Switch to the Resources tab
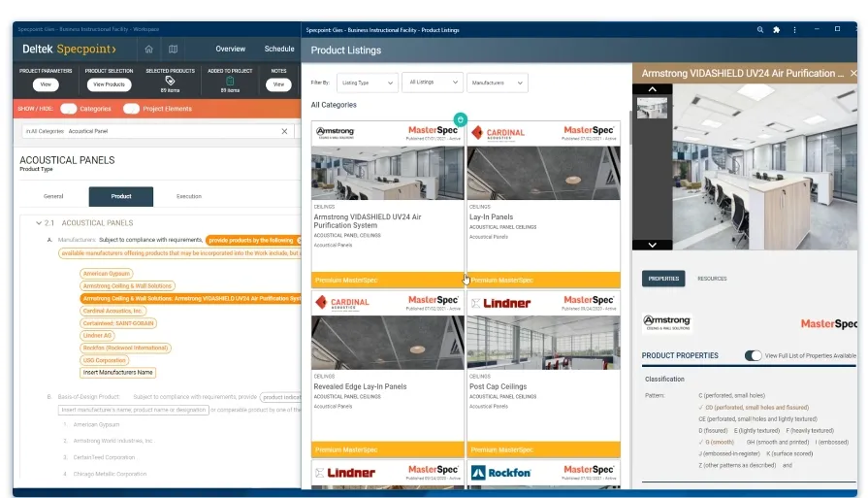This screenshot has width=868, height=498. pos(712,279)
